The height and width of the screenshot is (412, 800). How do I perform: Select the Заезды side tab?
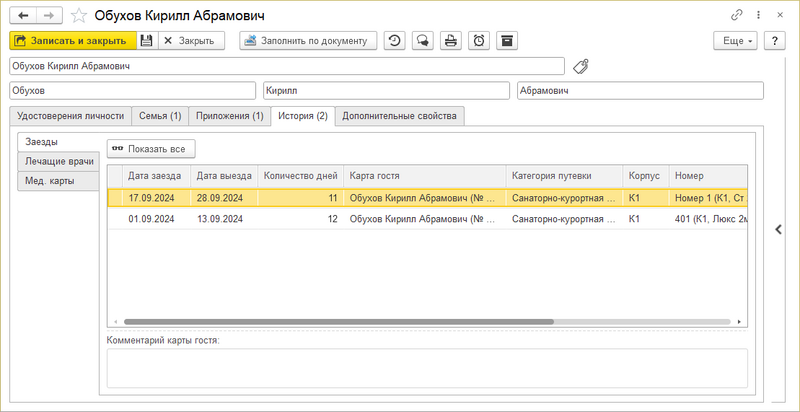[58, 142]
